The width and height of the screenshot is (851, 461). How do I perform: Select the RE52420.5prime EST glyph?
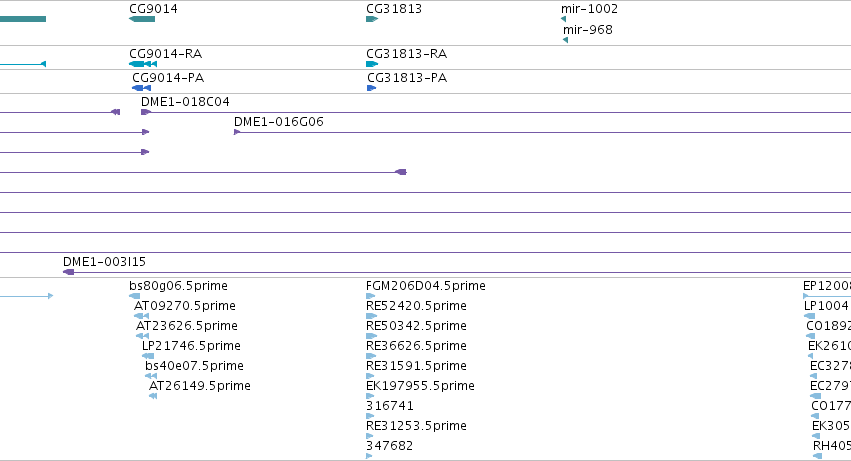pos(371,316)
